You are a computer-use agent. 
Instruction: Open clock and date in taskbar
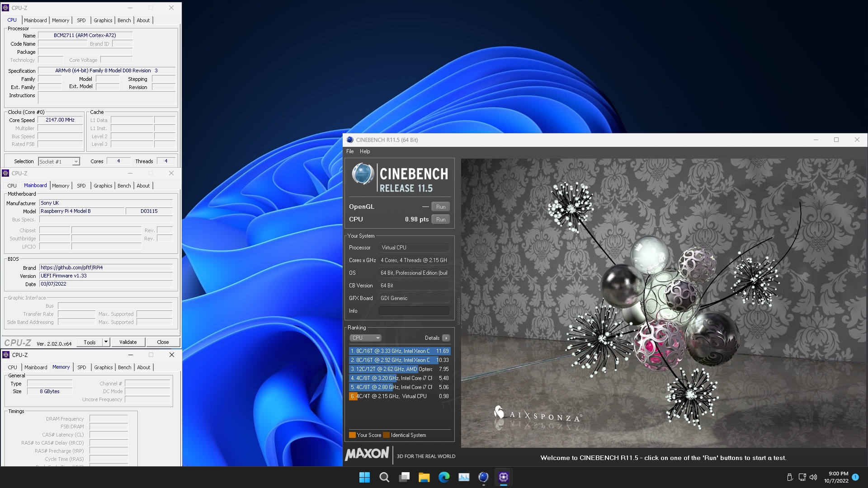836,477
